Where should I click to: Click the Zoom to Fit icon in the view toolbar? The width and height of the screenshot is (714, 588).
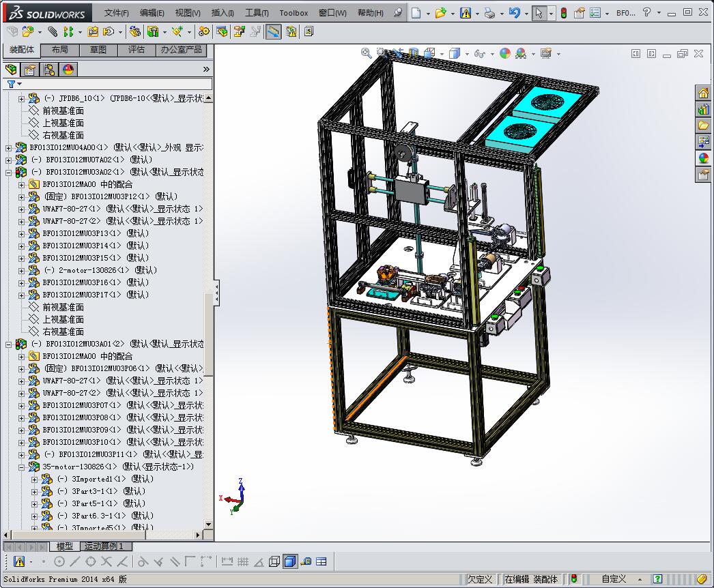pyautogui.click(x=366, y=53)
